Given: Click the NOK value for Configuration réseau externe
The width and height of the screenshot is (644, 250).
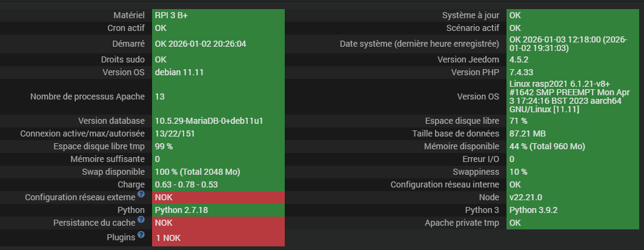Looking at the screenshot, I should (164, 197).
